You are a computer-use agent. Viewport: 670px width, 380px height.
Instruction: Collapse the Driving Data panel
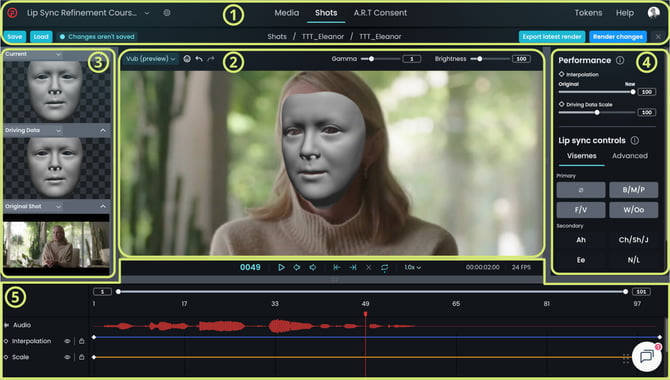pyautogui.click(x=103, y=130)
